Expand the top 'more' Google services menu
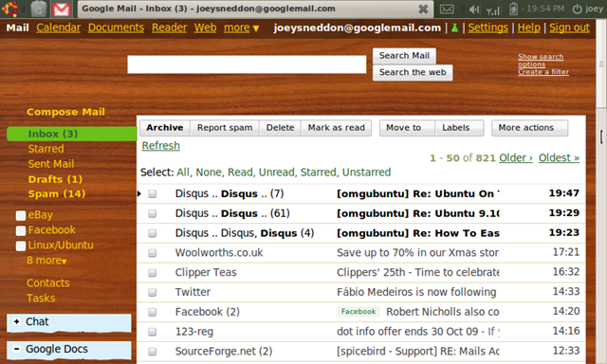Viewport: 607px width, 364px height. pos(241,27)
